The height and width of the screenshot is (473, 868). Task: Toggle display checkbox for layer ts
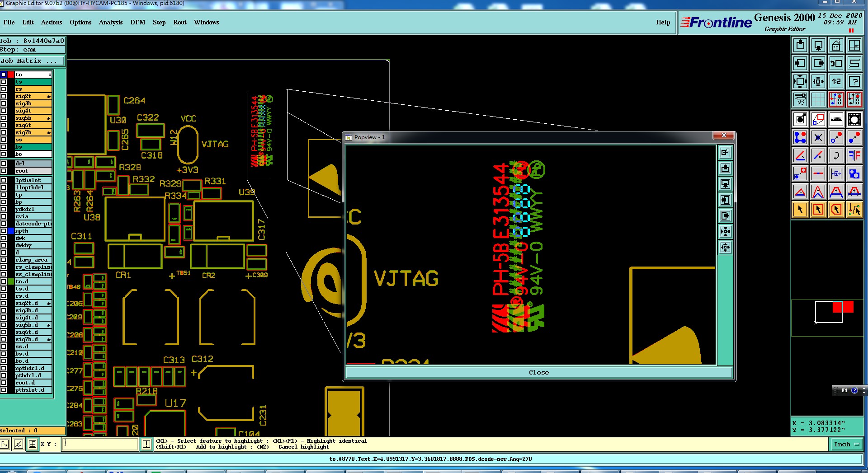(4, 82)
